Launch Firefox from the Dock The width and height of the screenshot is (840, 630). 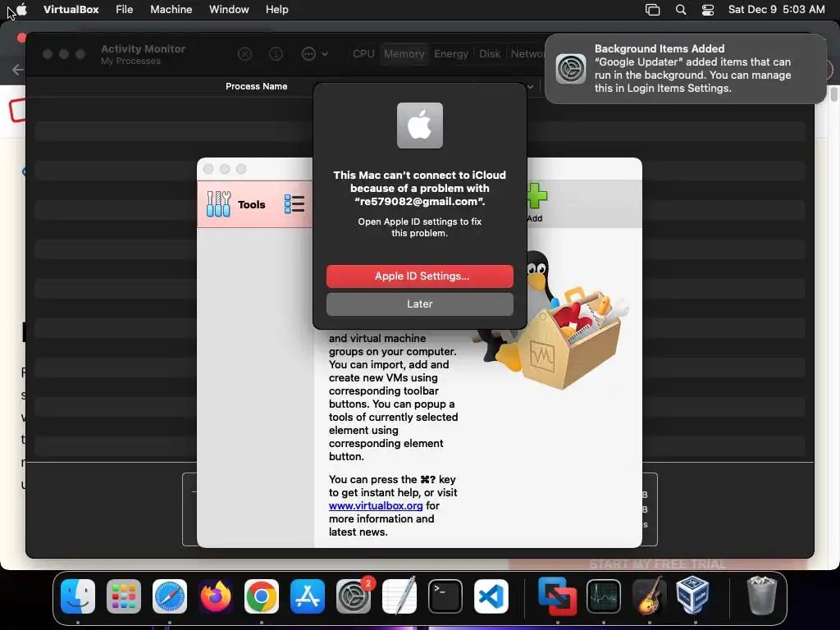coord(216,596)
